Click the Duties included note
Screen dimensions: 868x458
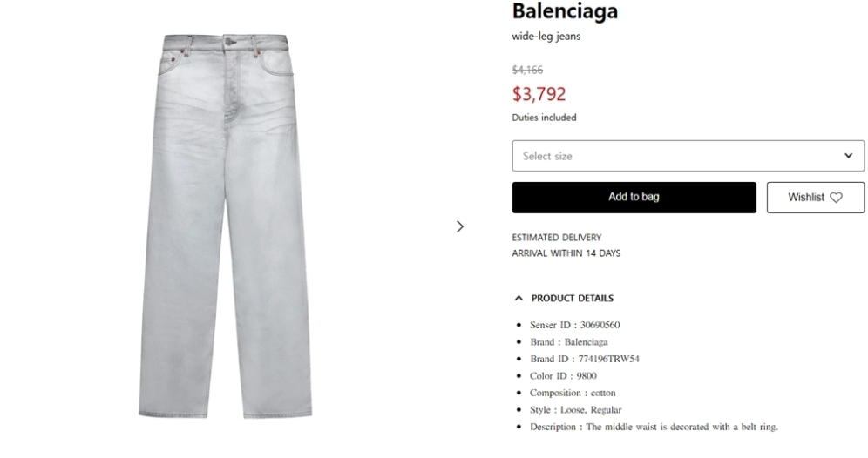(x=544, y=118)
